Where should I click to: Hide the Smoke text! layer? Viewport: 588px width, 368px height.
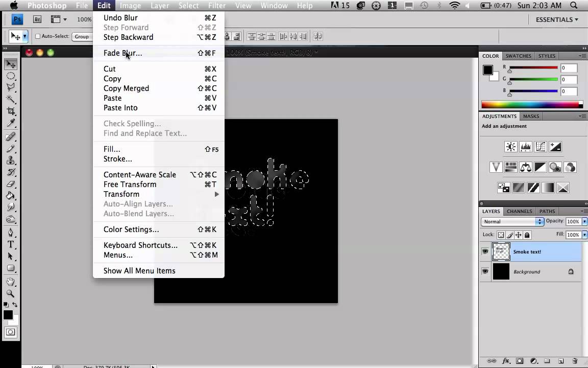(x=485, y=251)
